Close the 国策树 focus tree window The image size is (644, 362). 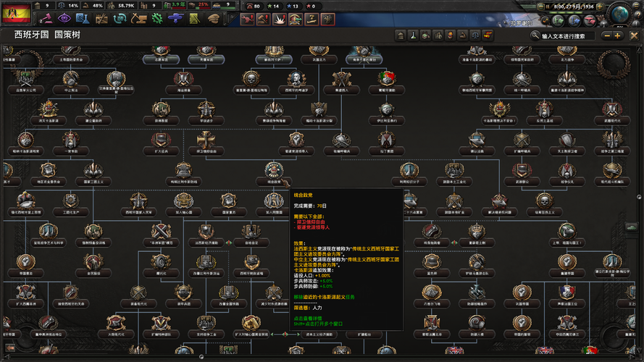pyautogui.click(x=634, y=36)
